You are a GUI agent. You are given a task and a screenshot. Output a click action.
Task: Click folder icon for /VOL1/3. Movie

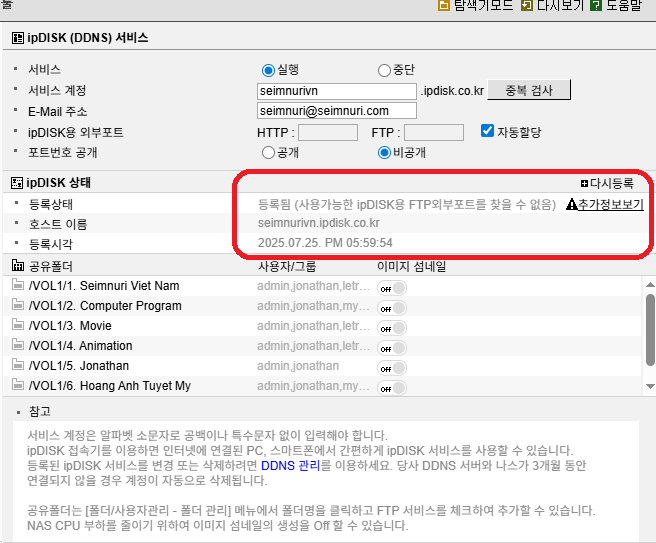[18, 325]
